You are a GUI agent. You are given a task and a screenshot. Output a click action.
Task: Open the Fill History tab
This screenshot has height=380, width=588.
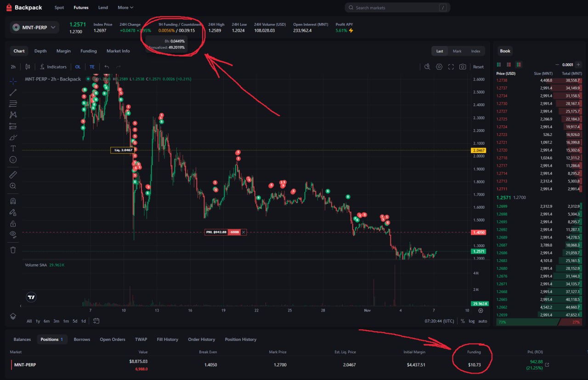(168, 340)
